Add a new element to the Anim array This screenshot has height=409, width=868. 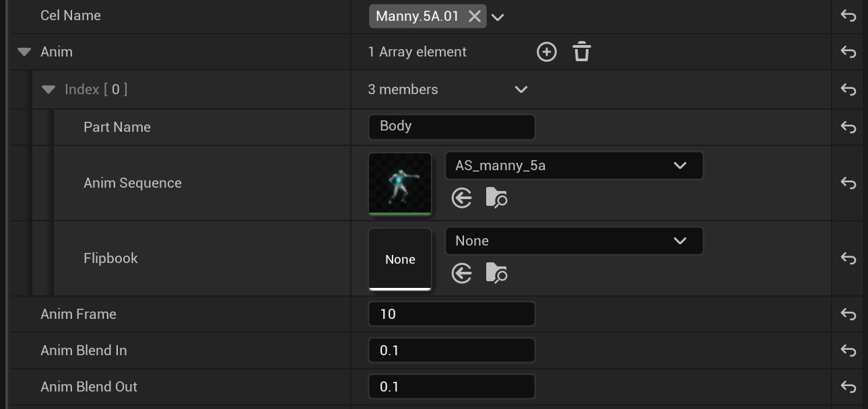[x=546, y=52]
